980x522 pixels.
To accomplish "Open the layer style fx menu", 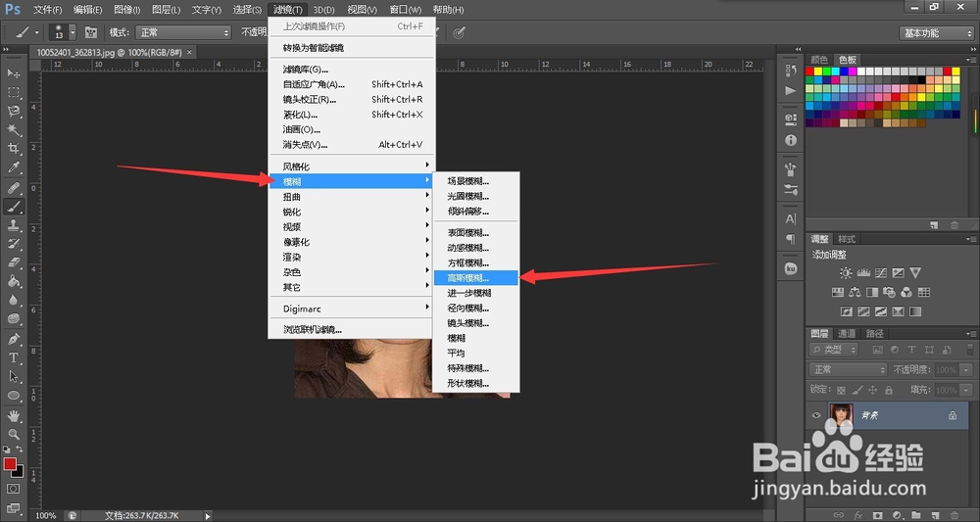I will pyautogui.click(x=857, y=516).
